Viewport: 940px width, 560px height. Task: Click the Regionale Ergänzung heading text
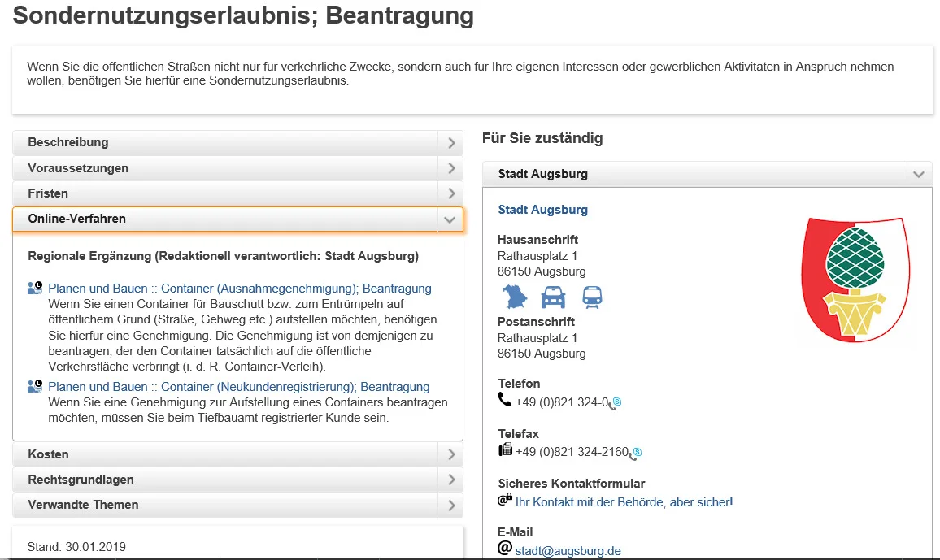click(223, 256)
